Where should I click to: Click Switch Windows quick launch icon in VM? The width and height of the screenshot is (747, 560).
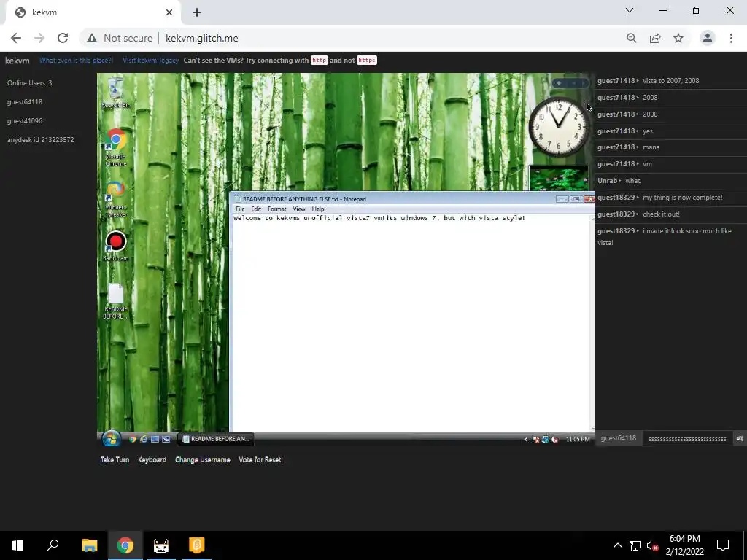tap(166, 439)
